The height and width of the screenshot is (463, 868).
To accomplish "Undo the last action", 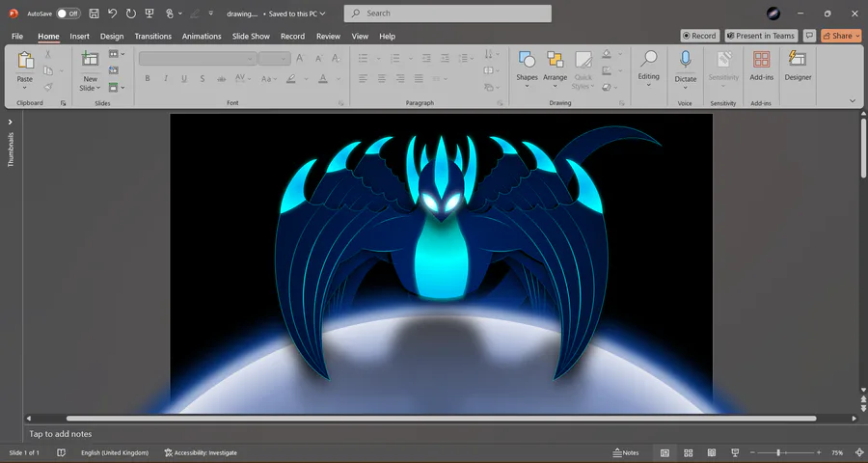I will (x=113, y=14).
